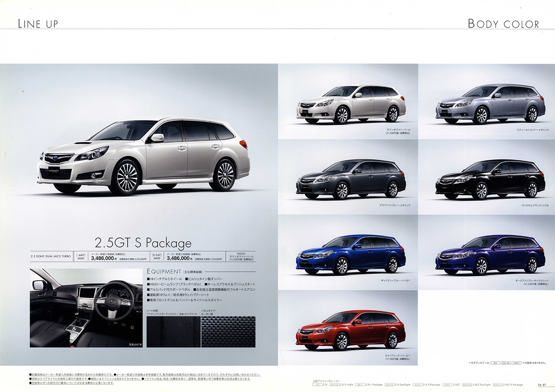Click the 2.5 DOHC DUAL AVCS TURBO label

pyautogui.click(x=51, y=256)
